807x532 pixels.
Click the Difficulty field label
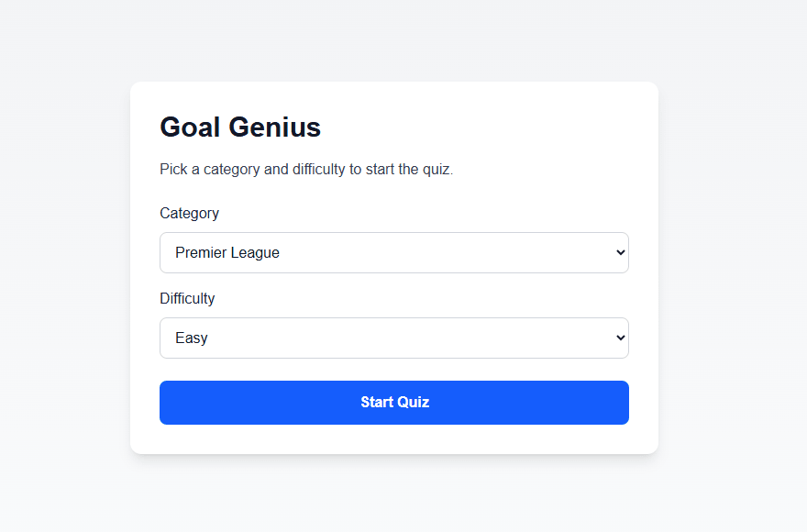click(x=187, y=298)
